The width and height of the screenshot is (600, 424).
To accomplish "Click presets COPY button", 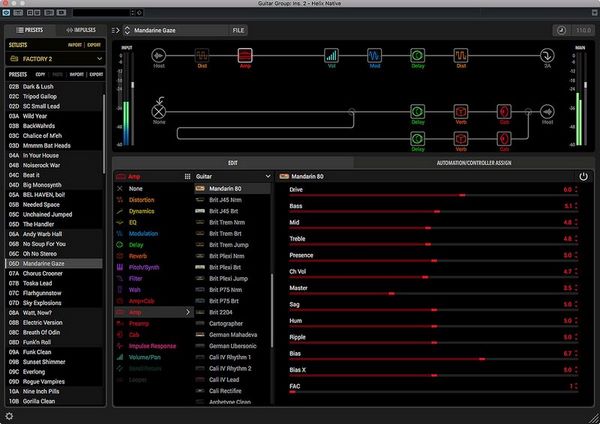I will [x=40, y=74].
